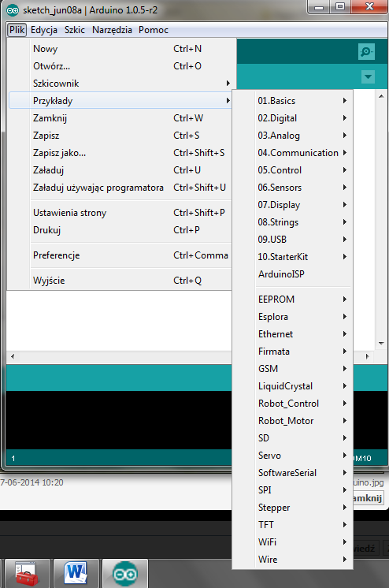Expand 02.Digital examples
Viewport: 389px width, 588px height.
click(x=292, y=118)
